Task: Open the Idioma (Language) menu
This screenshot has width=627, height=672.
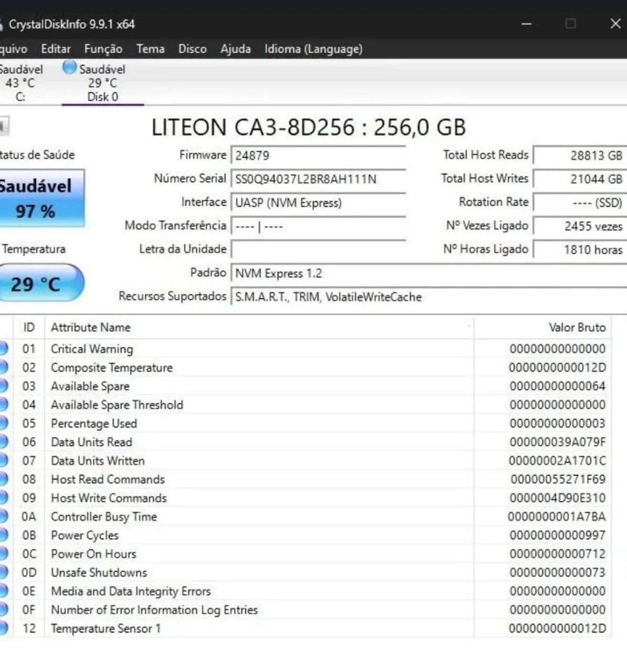Action: tap(313, 49)
